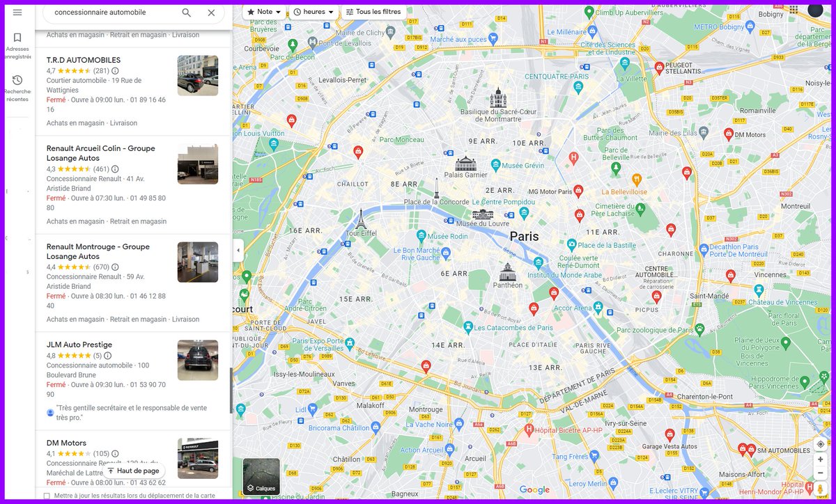This screenshot has width=836, height=504.
Task: Open T.R.D AUTOMOBILES listing
Action: (x=84, y=61)
